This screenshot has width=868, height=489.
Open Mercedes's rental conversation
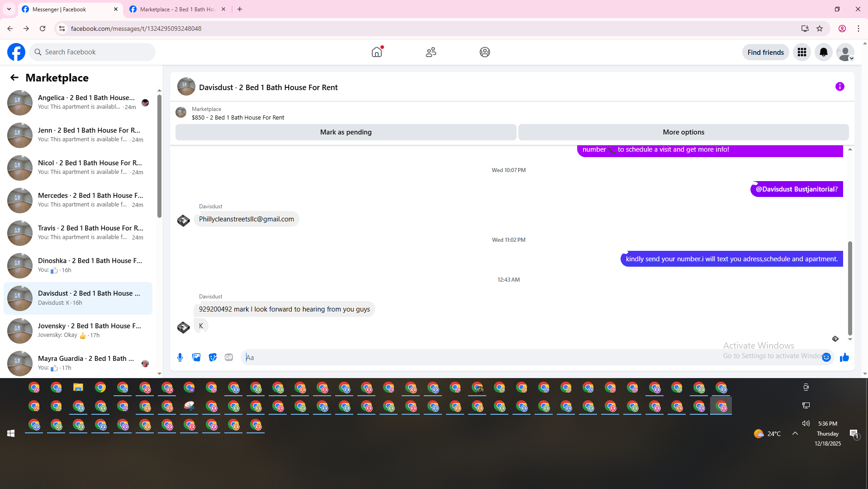point(78,201)
